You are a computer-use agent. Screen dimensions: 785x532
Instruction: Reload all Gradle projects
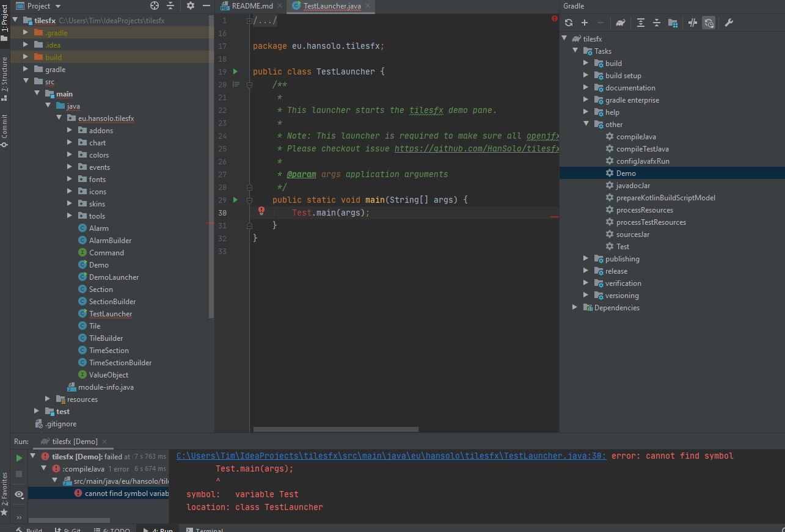click(569, 23)
